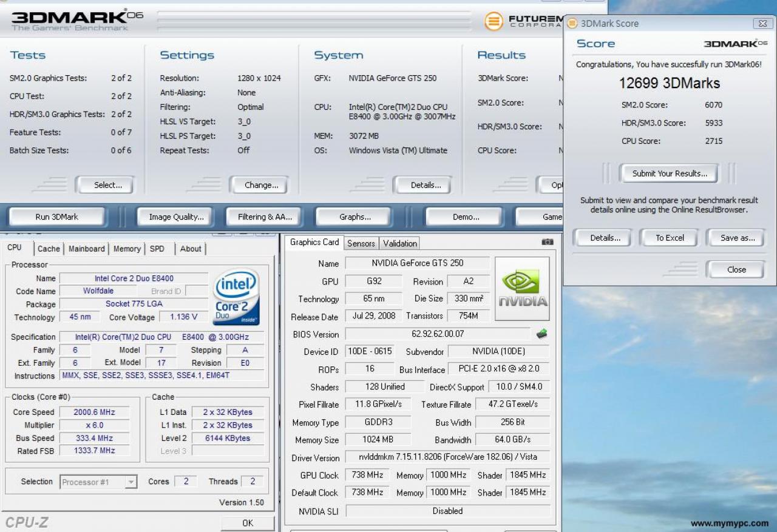The height and width of the screenshot is (532, 777).
Task: Open the About tab in CPU-Z
Action: 191,249
